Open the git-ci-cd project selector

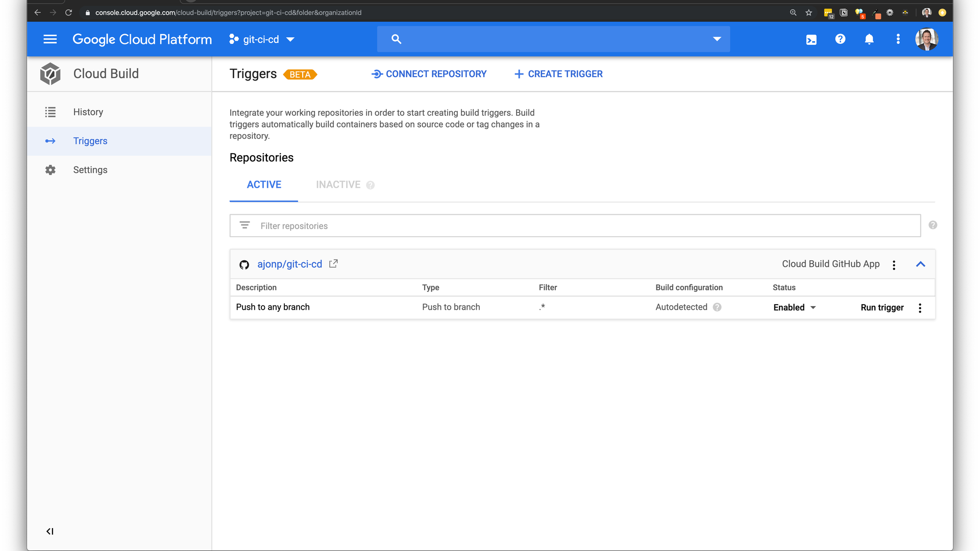pyautogui.click(x=262, y=39)
